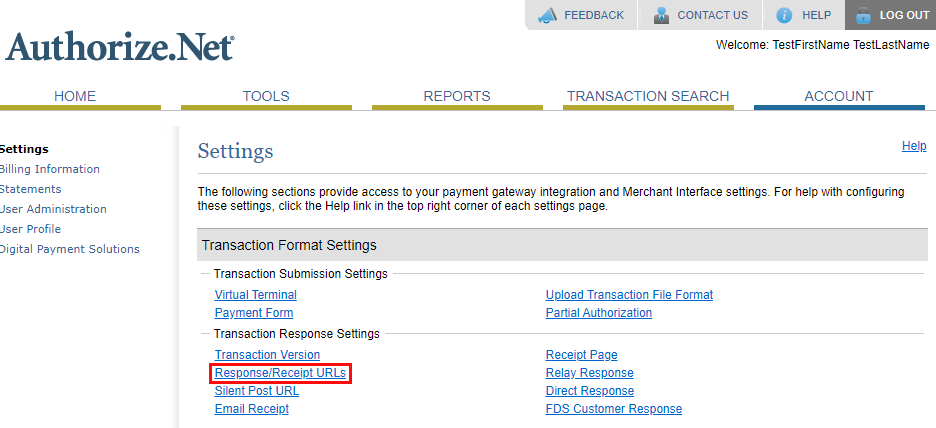Screen dimensions: 936x428
Task: Open the Virtual Terminal link
Action: click(255, 295)
